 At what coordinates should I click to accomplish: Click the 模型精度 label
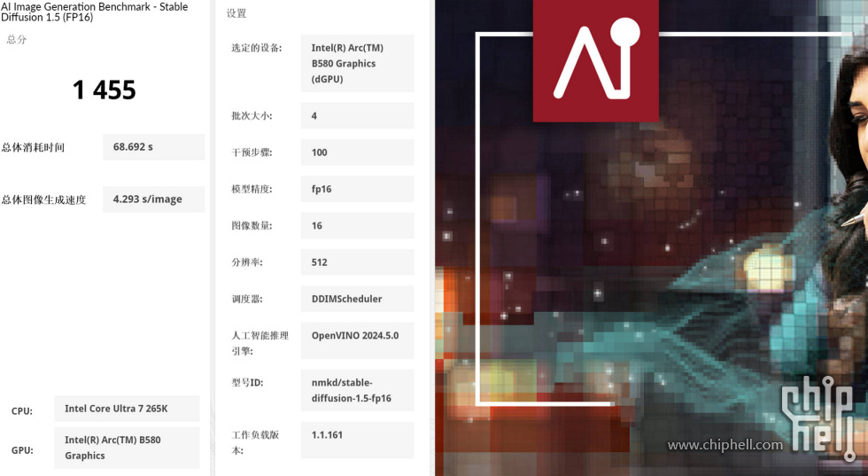(x=252, y=189)
